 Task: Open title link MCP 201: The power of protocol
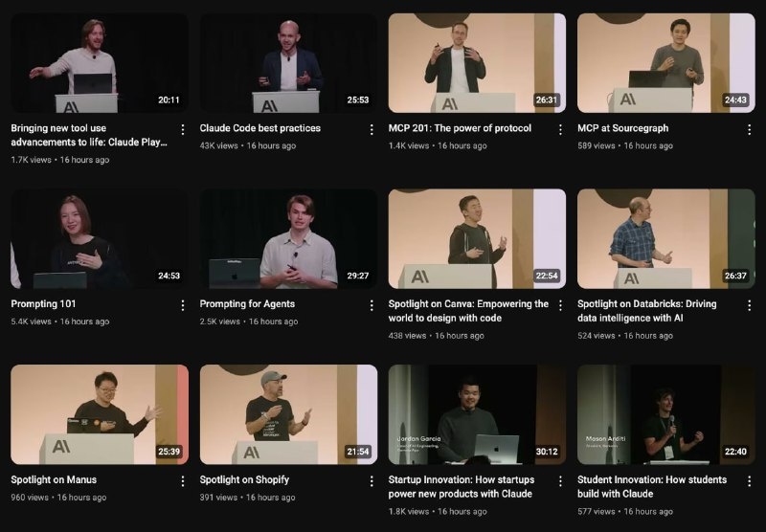coord(460,128)
